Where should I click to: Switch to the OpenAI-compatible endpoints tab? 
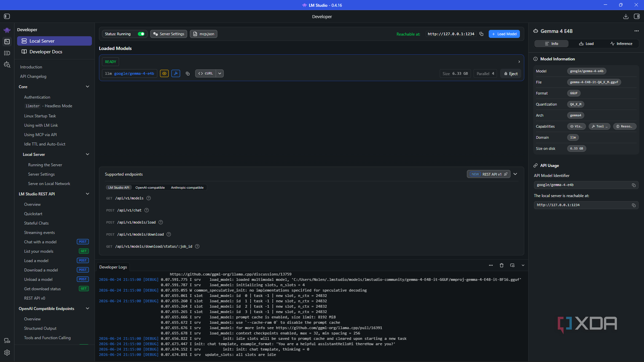[150, 187]
